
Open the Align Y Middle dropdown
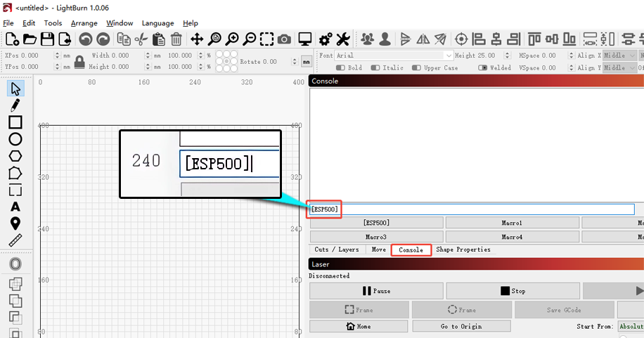(x=620, y=67)
